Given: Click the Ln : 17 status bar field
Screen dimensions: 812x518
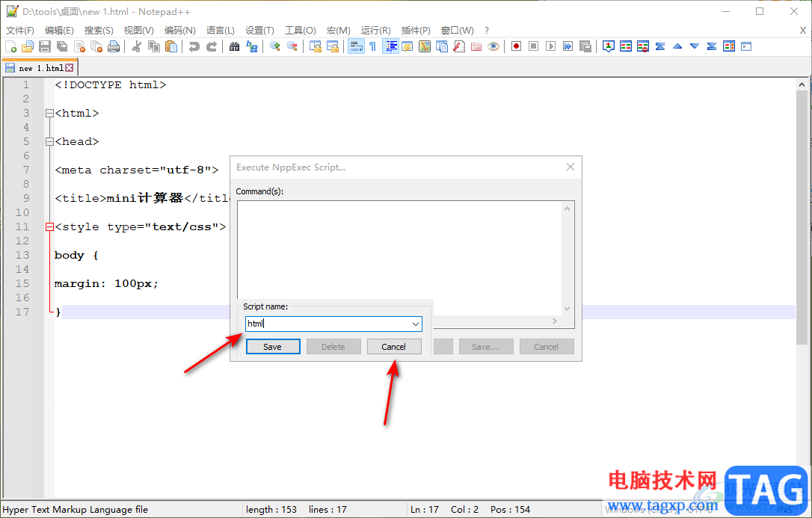Looking at the screenshot, I should (425, 510).
